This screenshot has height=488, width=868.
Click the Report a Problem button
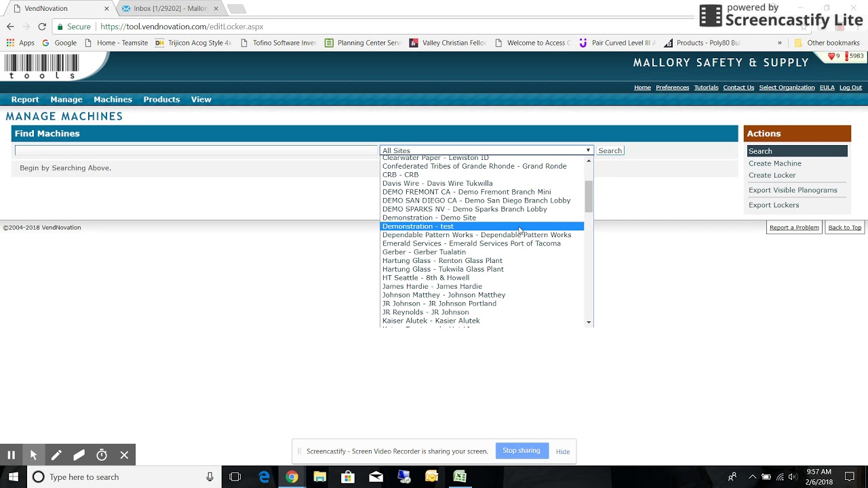pos(794,228)
